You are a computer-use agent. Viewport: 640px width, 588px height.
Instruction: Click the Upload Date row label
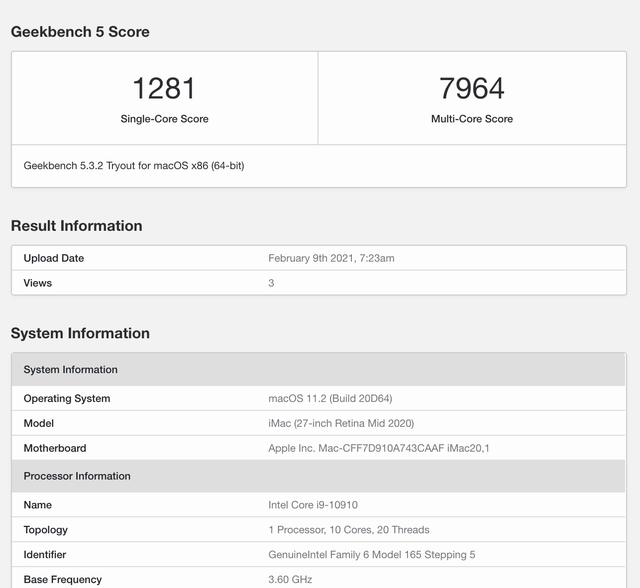[x=53, y=258]
